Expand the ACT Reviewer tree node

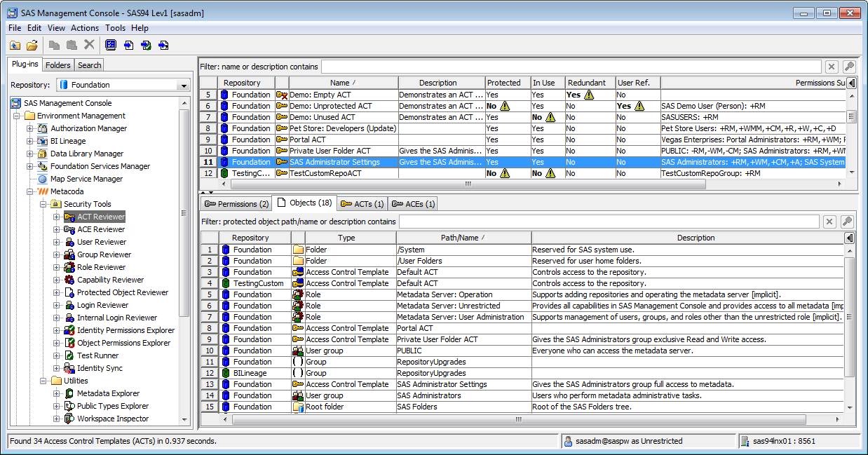click(56, 217)
